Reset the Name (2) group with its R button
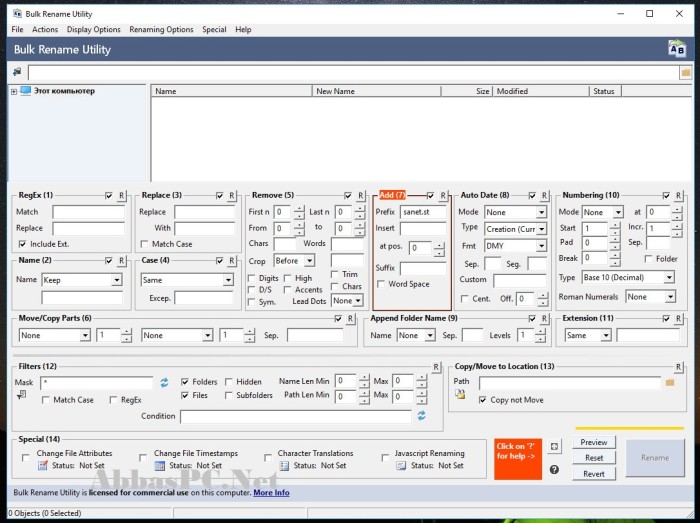This screenshot has height=523, width=700. (121, 261)
